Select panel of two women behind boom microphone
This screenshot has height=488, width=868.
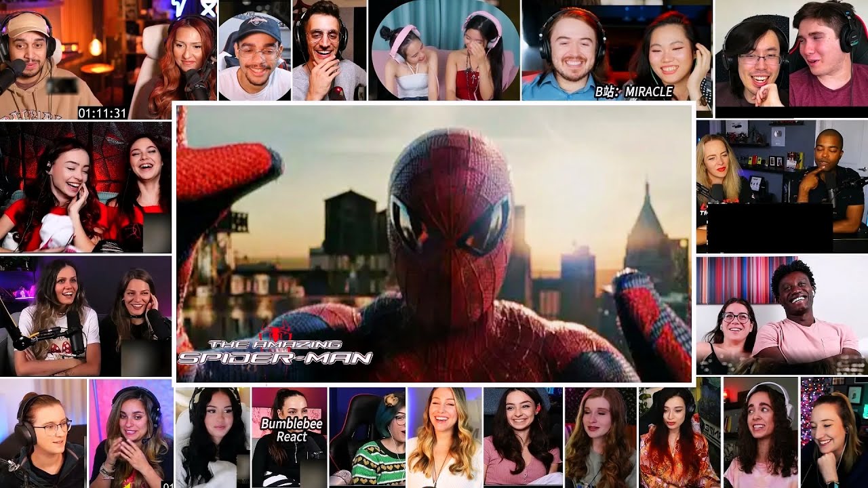(85, 316)
